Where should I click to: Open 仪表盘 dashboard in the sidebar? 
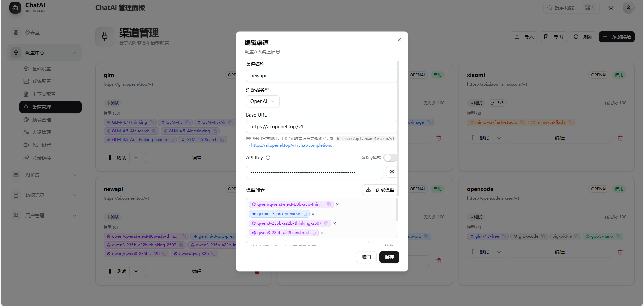click(33, 33)
